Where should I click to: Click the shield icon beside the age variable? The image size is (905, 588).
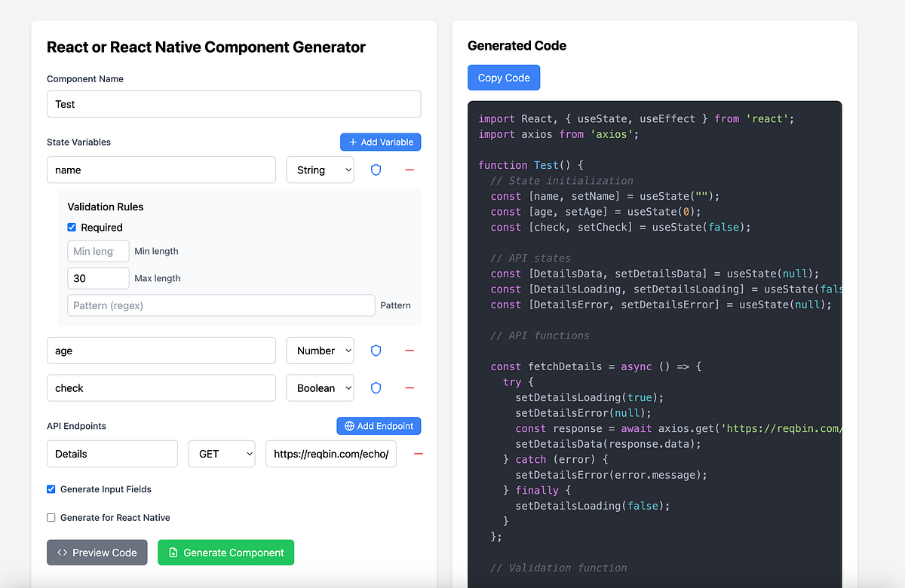376,350
